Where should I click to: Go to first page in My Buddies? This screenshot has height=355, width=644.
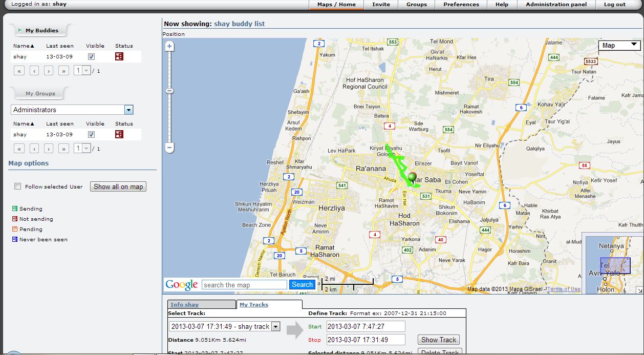[x=19, y=71]
